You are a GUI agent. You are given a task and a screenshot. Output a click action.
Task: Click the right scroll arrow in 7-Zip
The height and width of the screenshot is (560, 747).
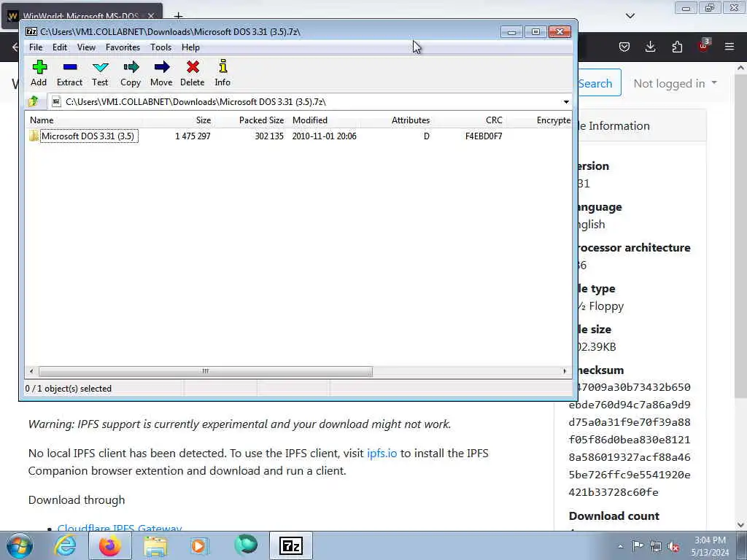click(565, 371)
